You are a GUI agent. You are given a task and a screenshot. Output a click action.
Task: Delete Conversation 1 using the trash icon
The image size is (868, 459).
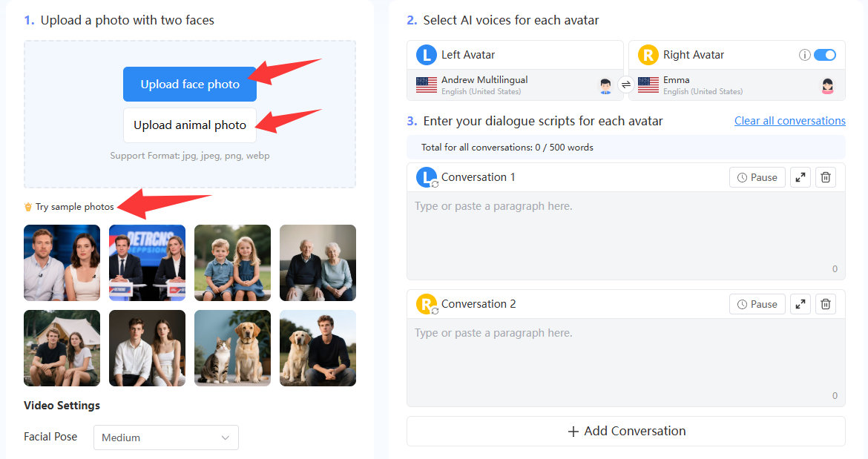click(825, 176)
